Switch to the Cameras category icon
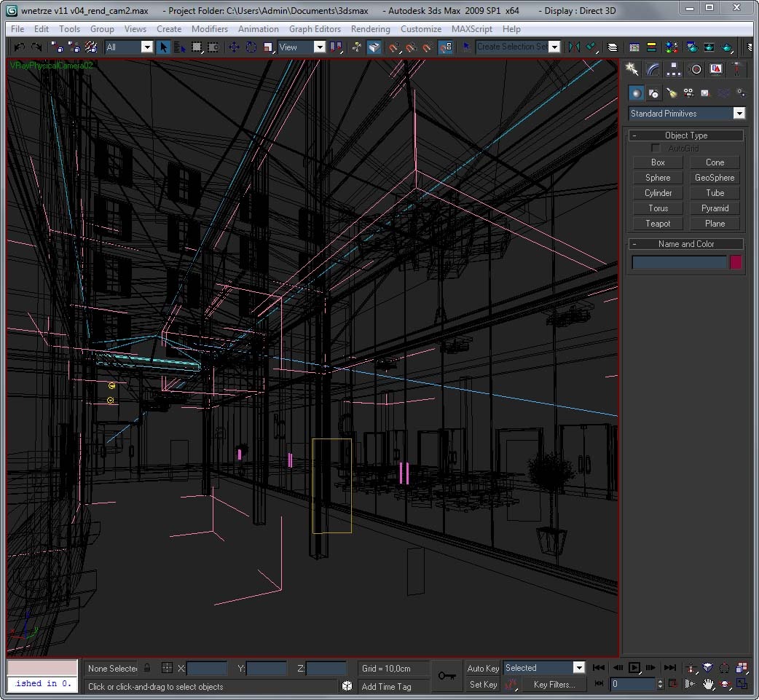The width and height of the screenshot is (759, 700). (688, 93)
